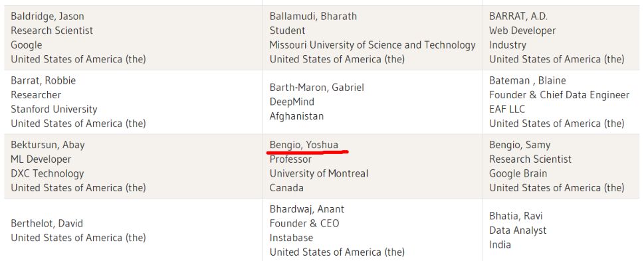Select the Bhardwaj, Anant entry
Image resolution: width=644 pixels, height=261 pixels.
point(307,209)
